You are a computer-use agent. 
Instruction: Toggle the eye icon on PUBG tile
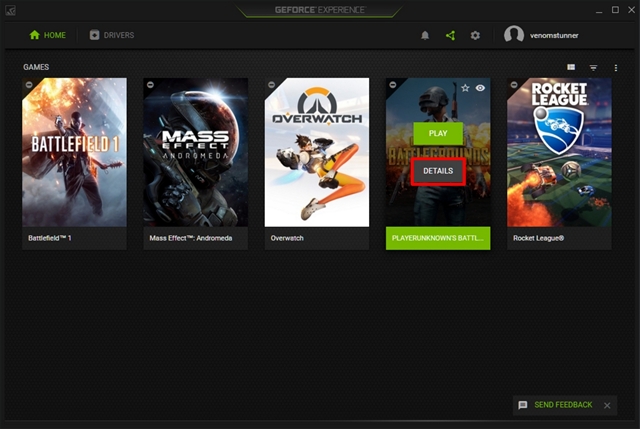pos(481,88)
